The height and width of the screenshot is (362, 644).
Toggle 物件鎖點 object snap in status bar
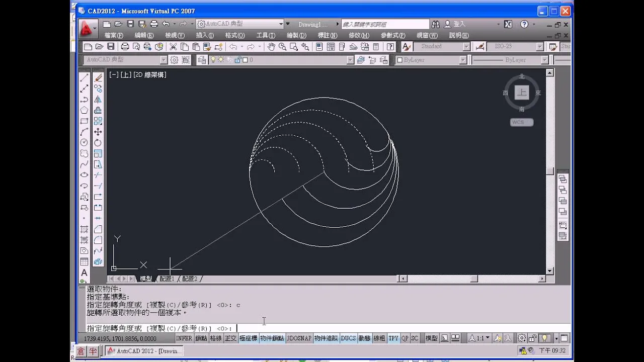(272, 338)
